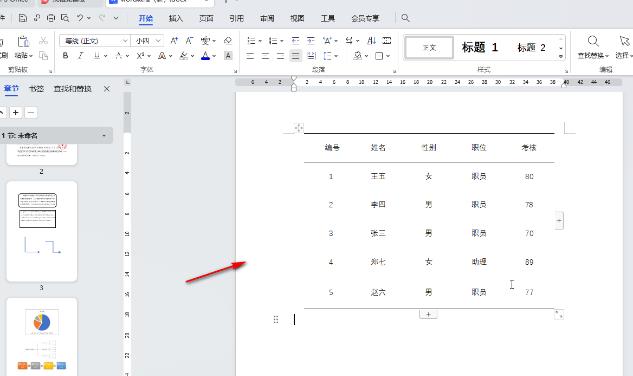
Task: Add a row with the plus below table
Action: point(428,314)
